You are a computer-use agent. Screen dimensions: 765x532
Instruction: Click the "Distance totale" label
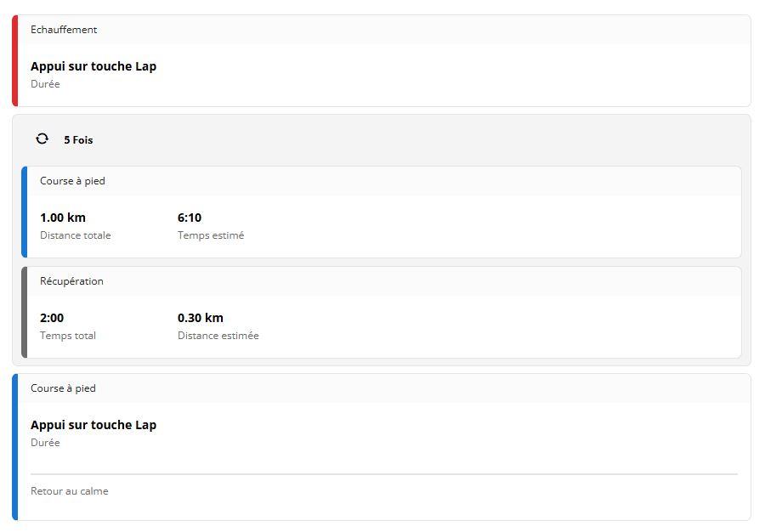[75, 235]
